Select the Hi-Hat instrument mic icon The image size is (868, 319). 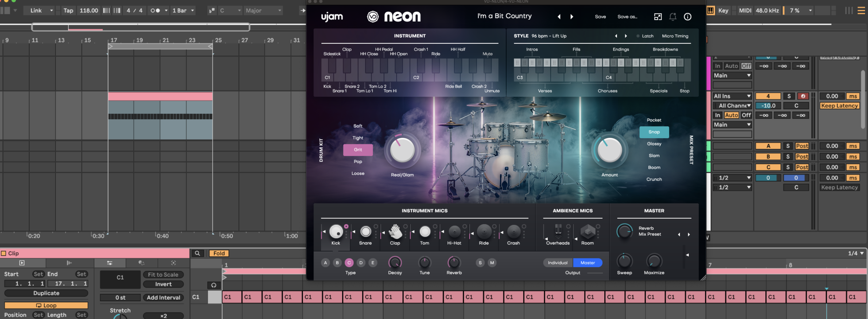(x=454, y=231)
